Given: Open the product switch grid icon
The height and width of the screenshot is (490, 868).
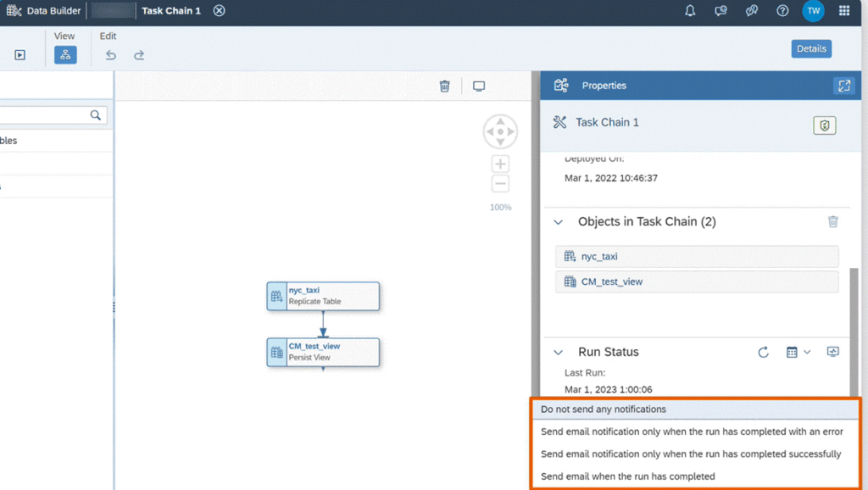Looking at the screenshot, I should [x=844, y=10].
